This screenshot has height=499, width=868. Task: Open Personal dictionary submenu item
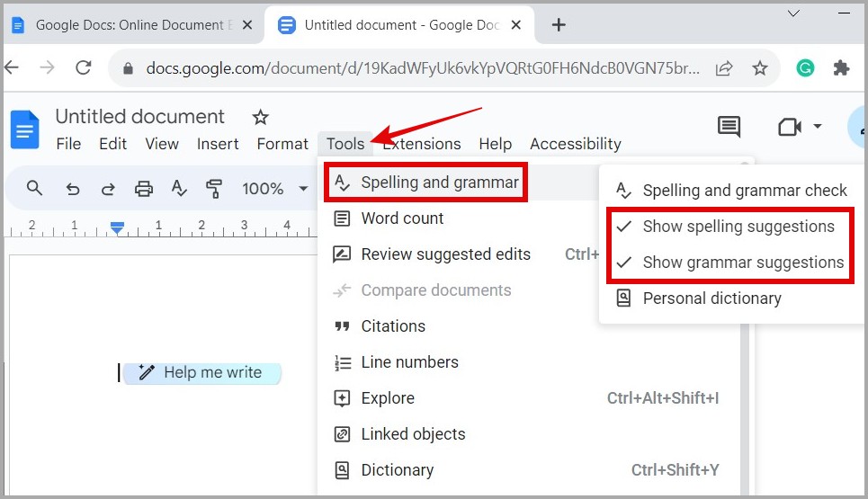[732, 299]
